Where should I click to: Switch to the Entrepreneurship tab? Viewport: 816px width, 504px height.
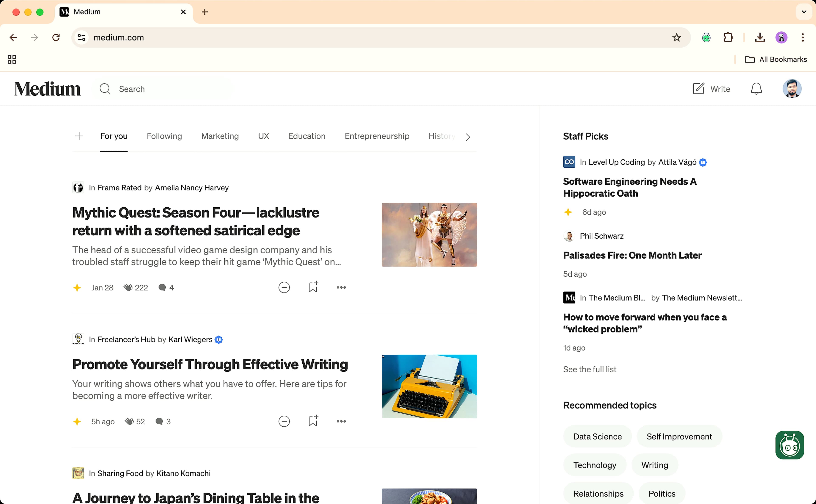[377, 136]
